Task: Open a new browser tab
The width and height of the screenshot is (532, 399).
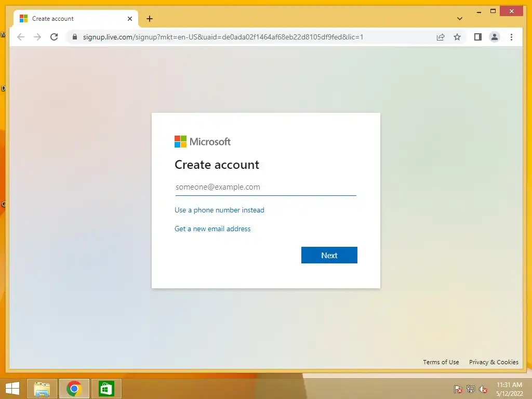Action: [x=150, y=19]
